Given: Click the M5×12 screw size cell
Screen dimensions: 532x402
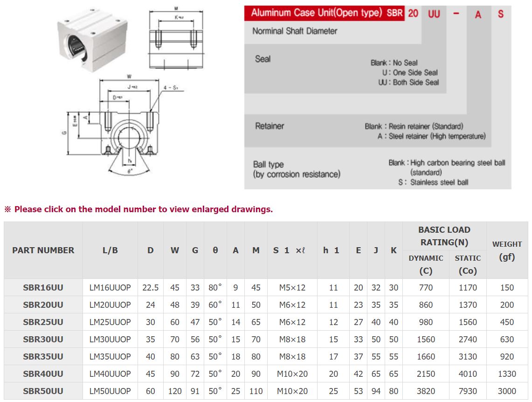Looking at the screenshot, I should pos(292,288).
